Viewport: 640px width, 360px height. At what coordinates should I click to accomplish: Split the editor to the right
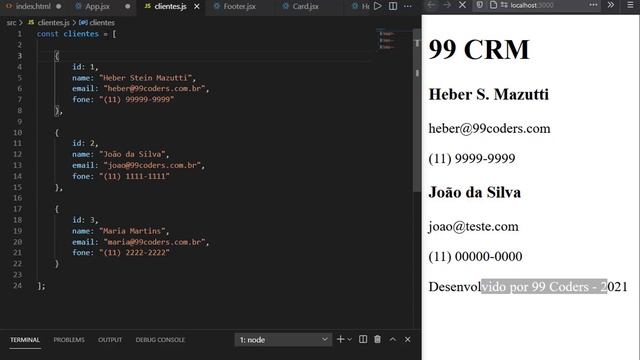pos(393,6)
